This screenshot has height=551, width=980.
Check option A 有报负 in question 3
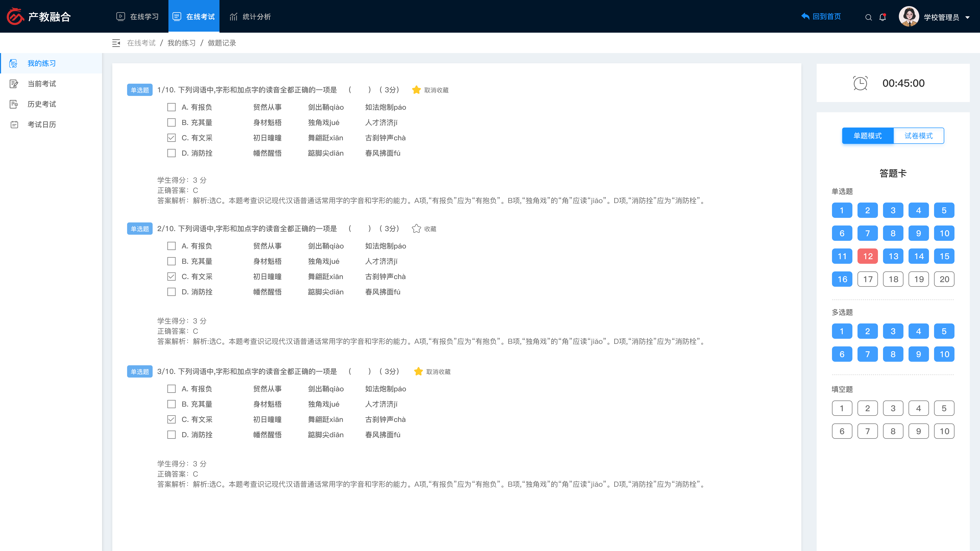point(172,389)
